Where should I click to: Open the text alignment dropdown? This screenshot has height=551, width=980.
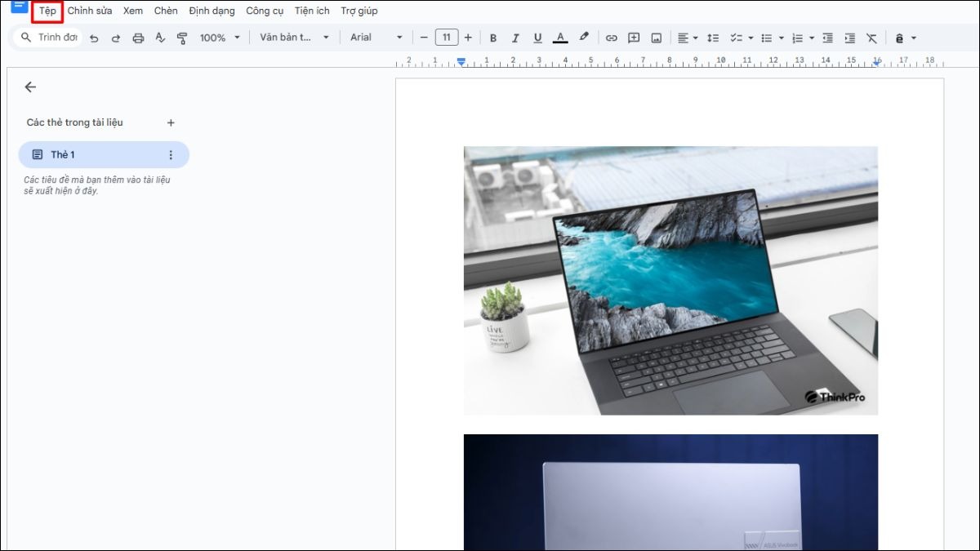pyautogui.click(x=688, y=38)
